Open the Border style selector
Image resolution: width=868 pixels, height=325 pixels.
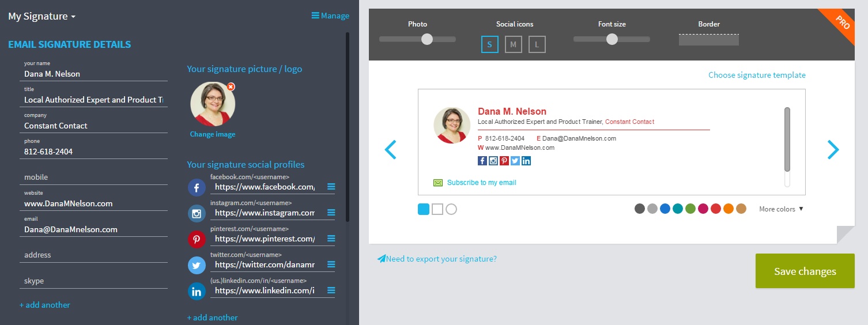click(708, 40)
